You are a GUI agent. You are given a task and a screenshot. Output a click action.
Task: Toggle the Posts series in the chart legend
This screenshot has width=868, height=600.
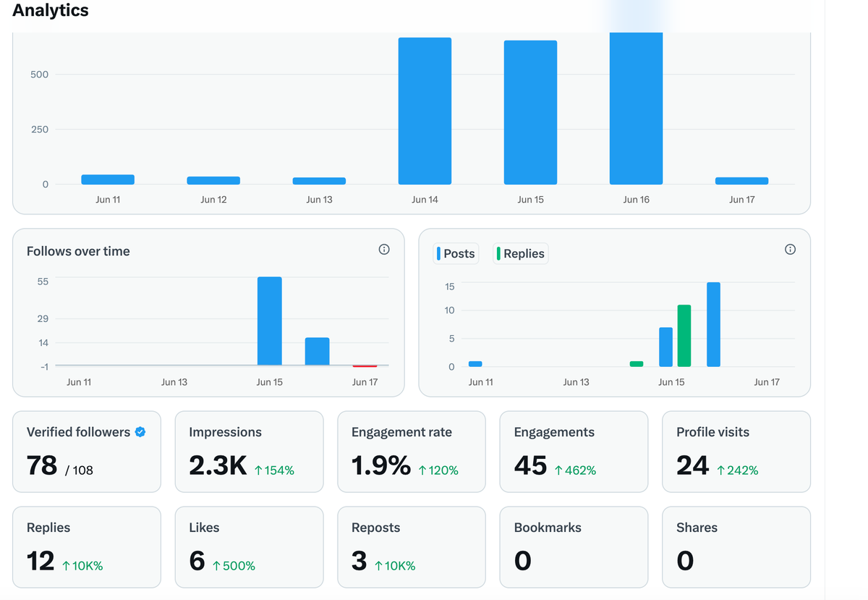[x=456, y=253]
